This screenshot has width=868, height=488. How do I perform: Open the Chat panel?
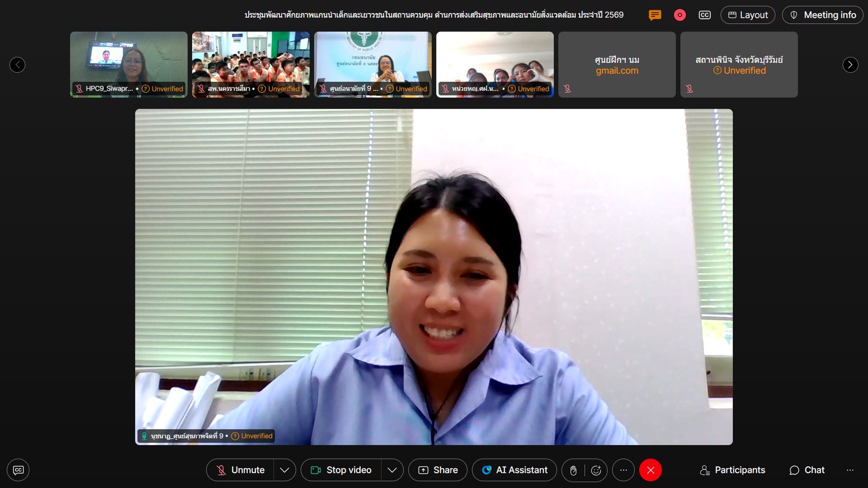(x=807, y=470)
